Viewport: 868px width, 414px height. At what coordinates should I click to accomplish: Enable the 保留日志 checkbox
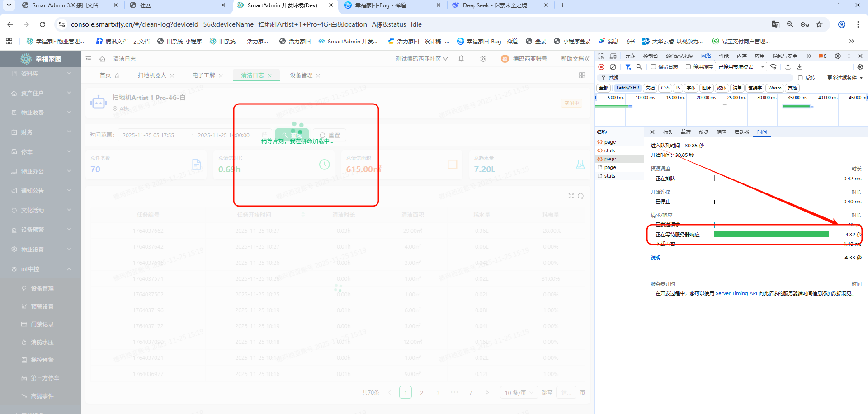[x=653, y=67]
